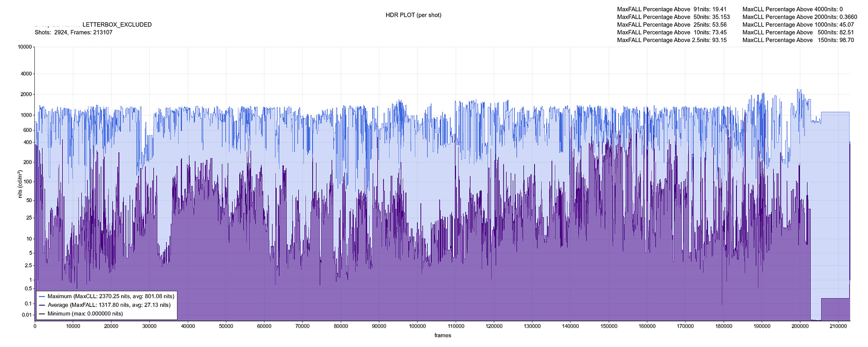
Task: Click the Minimum legend entry text
Action: pos(85,314)
